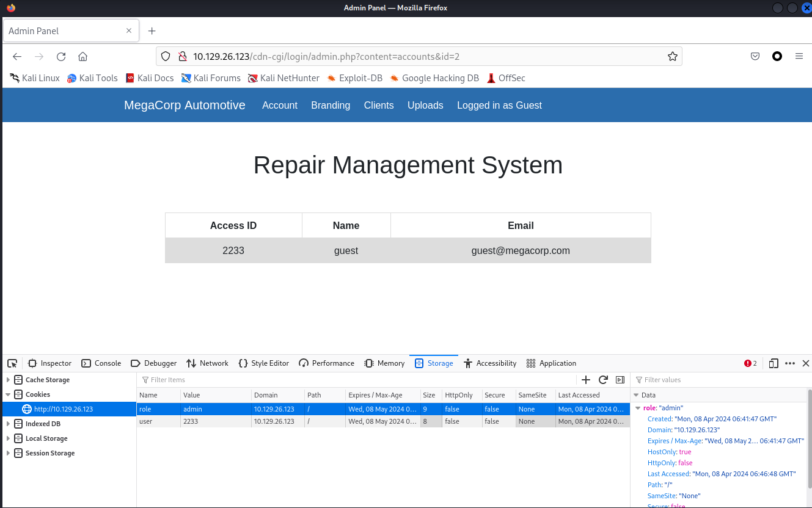The width and height of the screenshot is (812, 508).
Task: Switch to the Memory tab
Action: pyautogui.click(x=384, y=363)
